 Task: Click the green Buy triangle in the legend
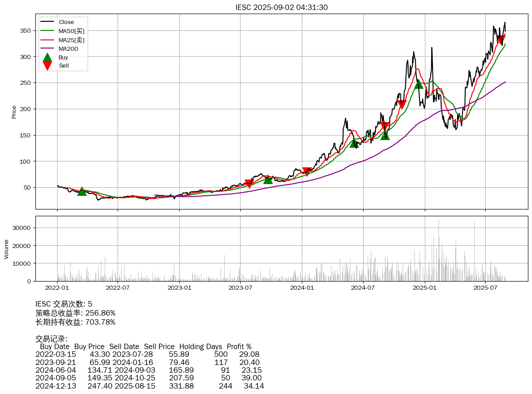[x=47, y=58]
